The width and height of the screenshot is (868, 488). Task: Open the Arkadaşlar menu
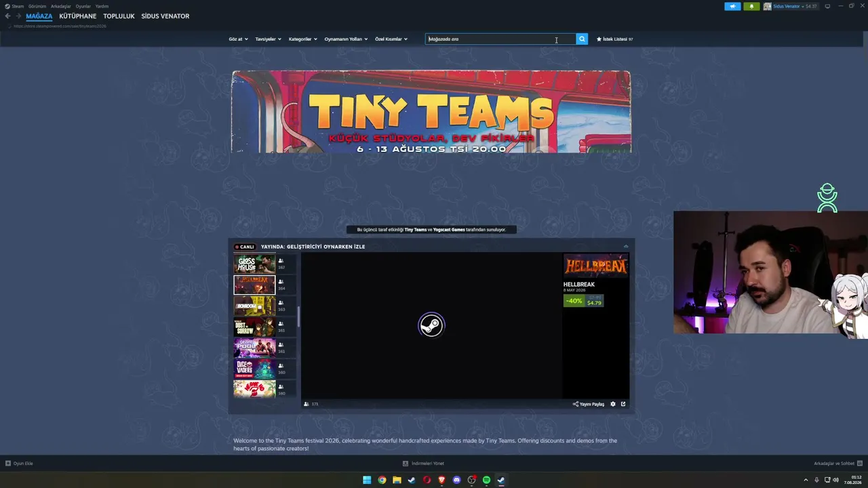(61, 6)
